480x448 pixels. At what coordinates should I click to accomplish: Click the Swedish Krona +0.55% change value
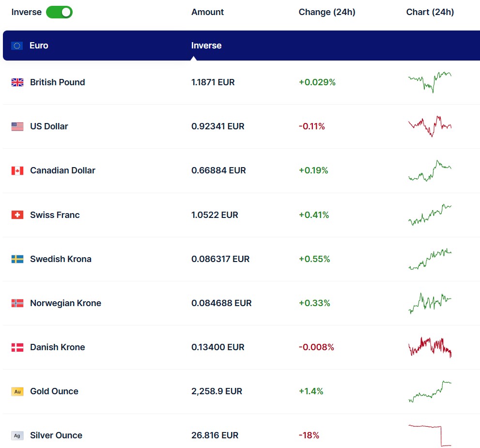pyautogui.click(x=314, y=259)
